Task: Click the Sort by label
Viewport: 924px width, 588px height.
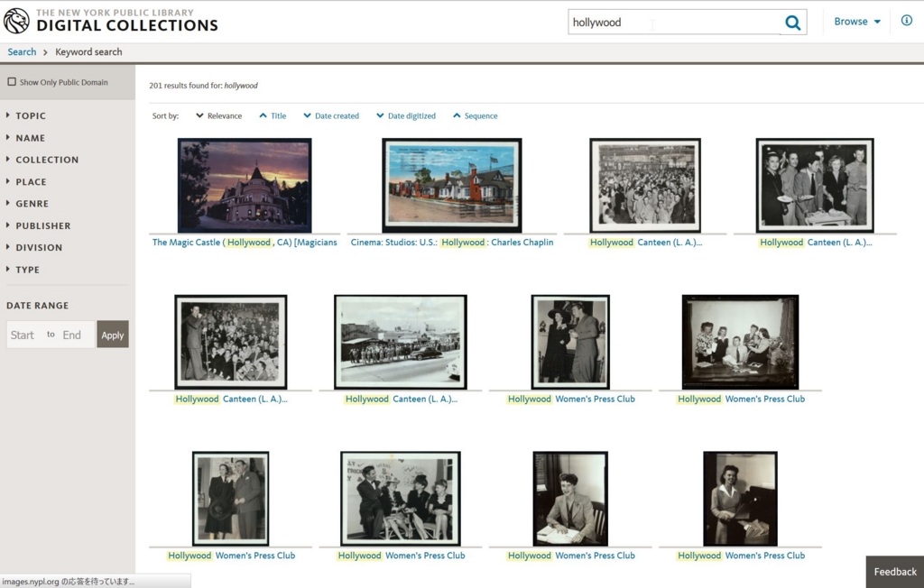Action: (165, 116)
